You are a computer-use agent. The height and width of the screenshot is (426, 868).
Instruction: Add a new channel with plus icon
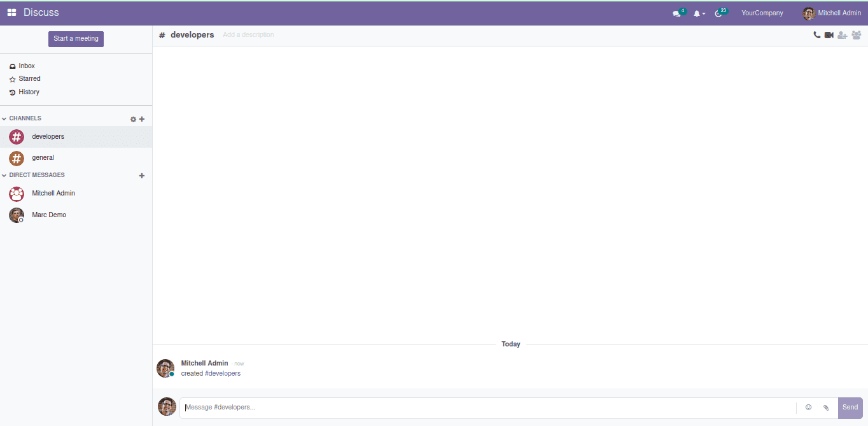tap(142, 119)
